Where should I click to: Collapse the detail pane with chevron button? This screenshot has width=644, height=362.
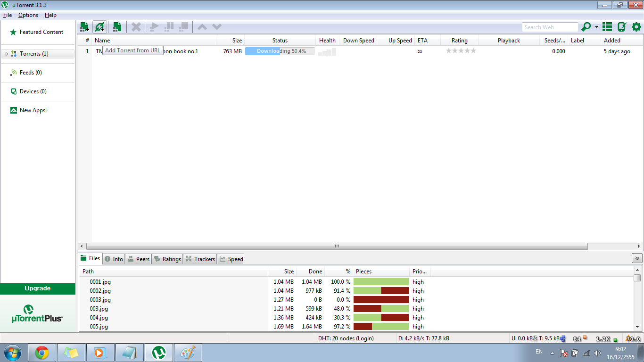[x=637, y=258]
